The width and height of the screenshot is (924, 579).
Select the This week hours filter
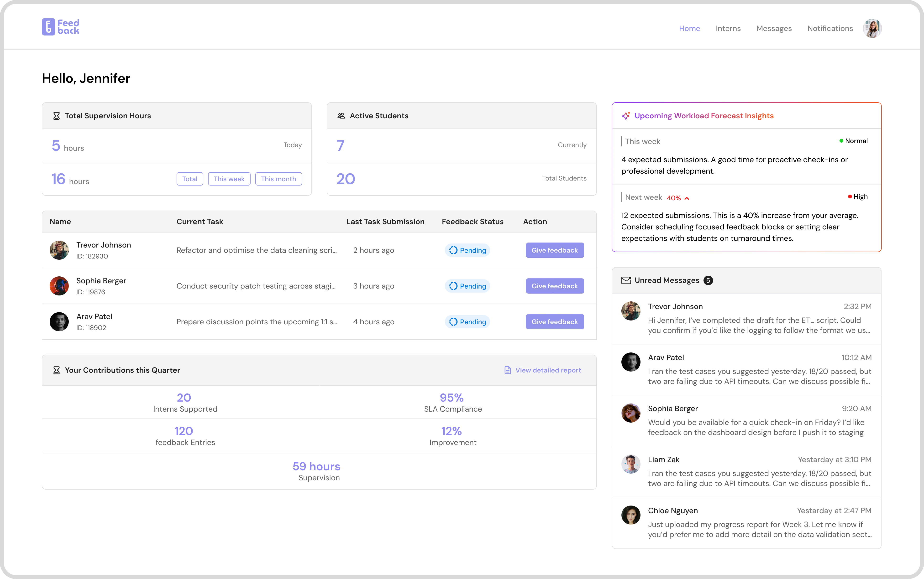pos(229,179)
